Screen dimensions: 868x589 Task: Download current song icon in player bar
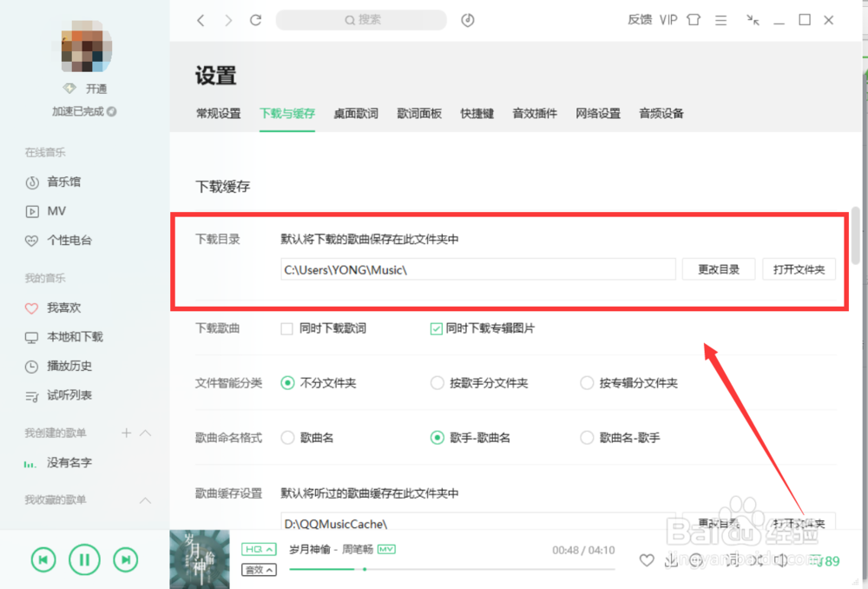(671, 560)
